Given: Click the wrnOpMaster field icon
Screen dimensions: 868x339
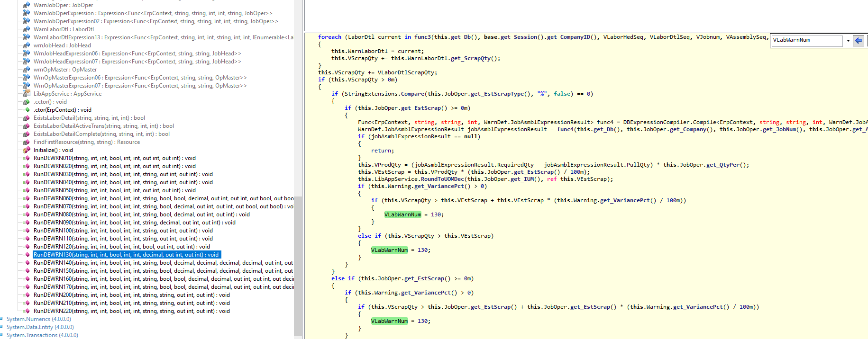Looking at the screenshot, I should click(x=27, y=70).
